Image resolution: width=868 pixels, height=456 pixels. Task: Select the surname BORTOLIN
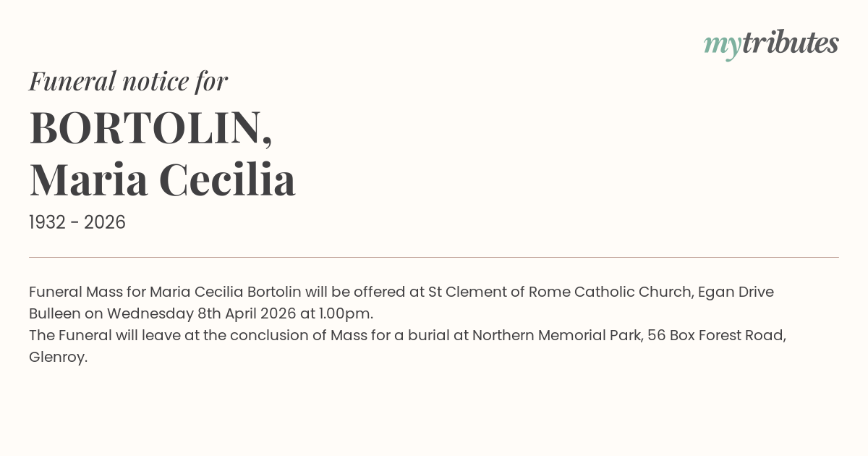(146, 128)
